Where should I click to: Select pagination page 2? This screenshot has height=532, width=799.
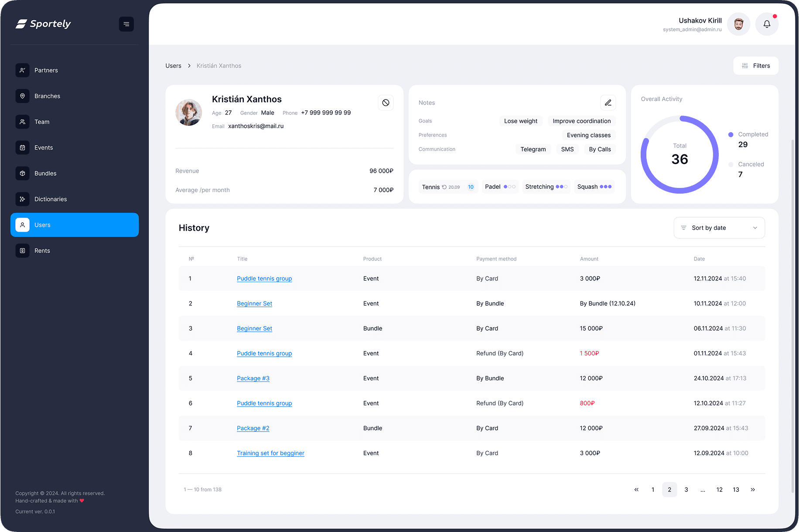[x=669, y=490]
